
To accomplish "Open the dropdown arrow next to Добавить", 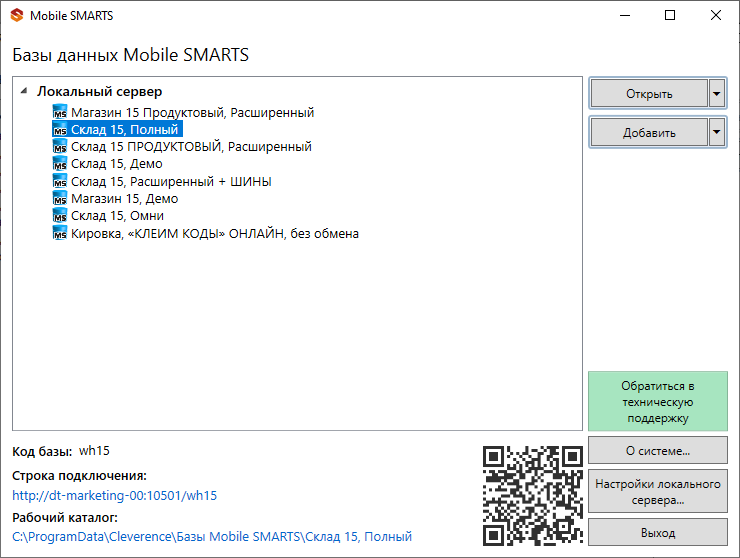I will click(716, 133).
